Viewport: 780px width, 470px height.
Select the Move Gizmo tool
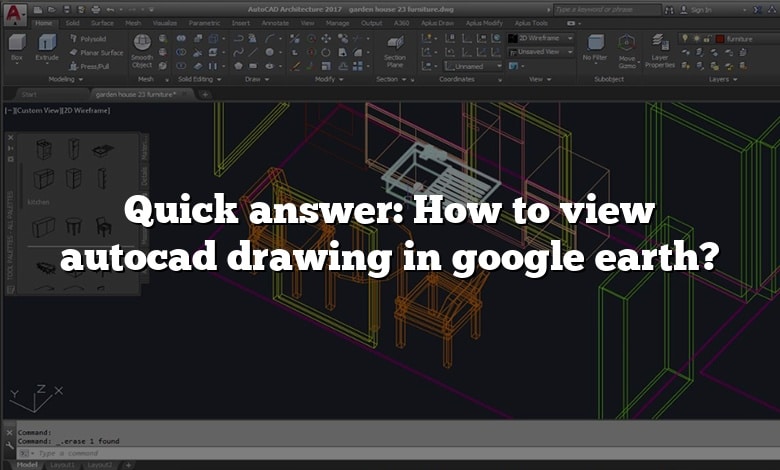627,52
